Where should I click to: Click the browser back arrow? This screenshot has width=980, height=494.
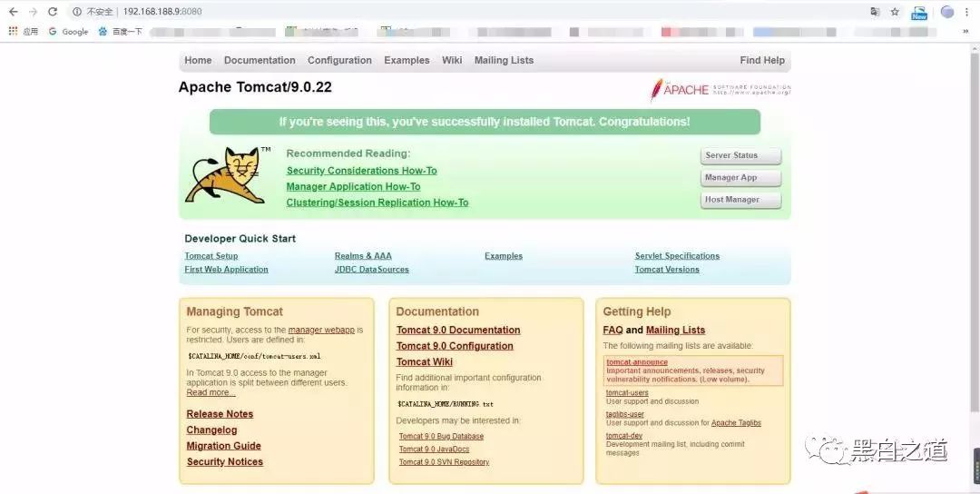pyautogui.click(x=13, y=12)
